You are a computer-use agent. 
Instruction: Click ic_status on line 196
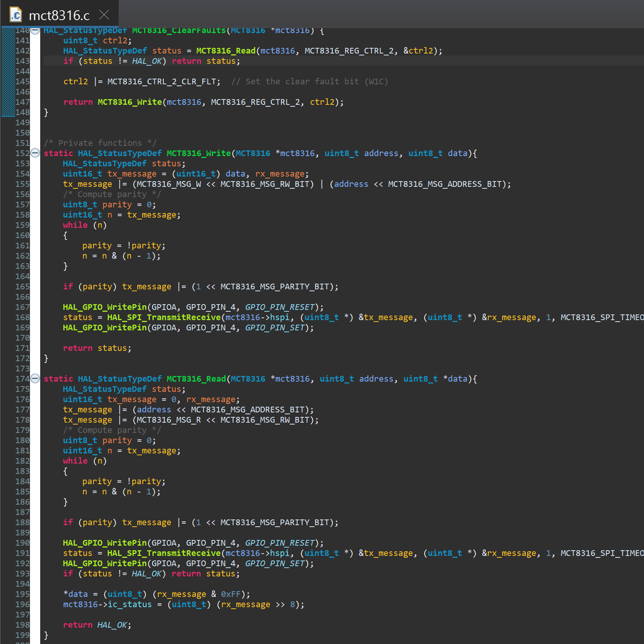129,605
